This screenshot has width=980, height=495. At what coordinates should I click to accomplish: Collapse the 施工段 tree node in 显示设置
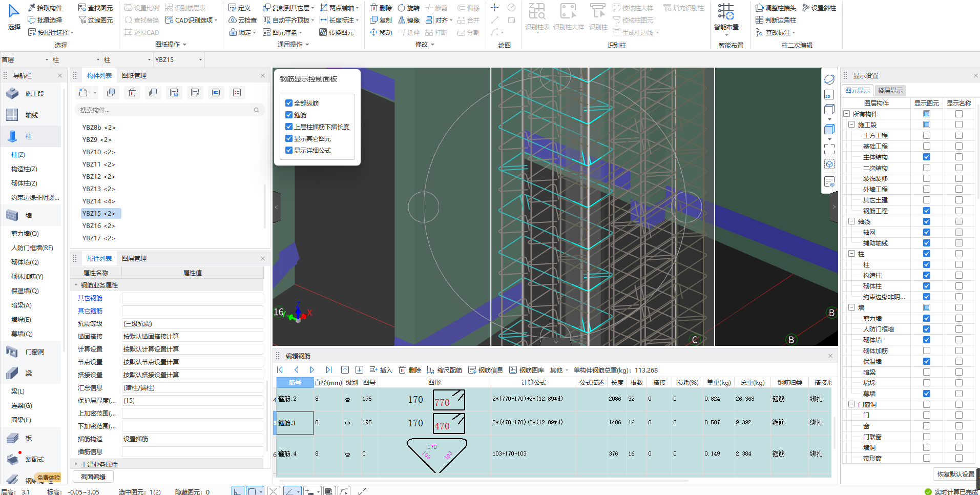[x=851, y=125]
